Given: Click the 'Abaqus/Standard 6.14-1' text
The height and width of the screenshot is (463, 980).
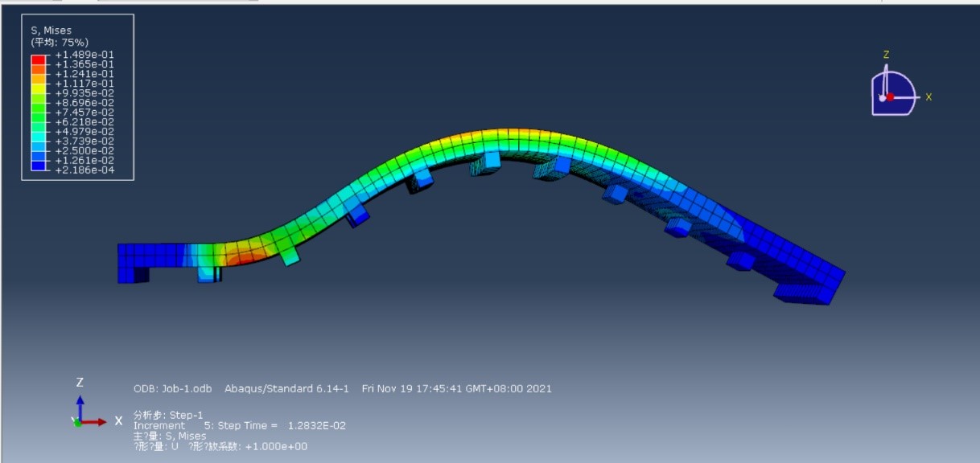Looking at the screenshot, I should [x=286, y=389].
